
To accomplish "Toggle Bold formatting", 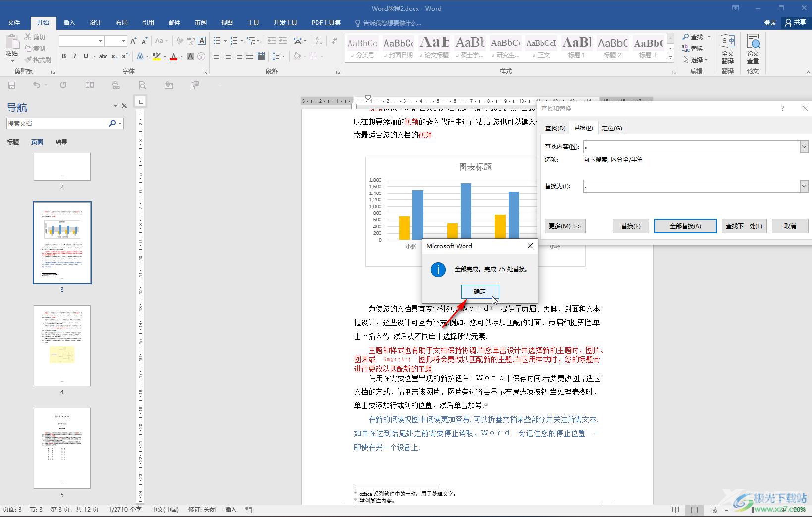I will click(64, 56).
